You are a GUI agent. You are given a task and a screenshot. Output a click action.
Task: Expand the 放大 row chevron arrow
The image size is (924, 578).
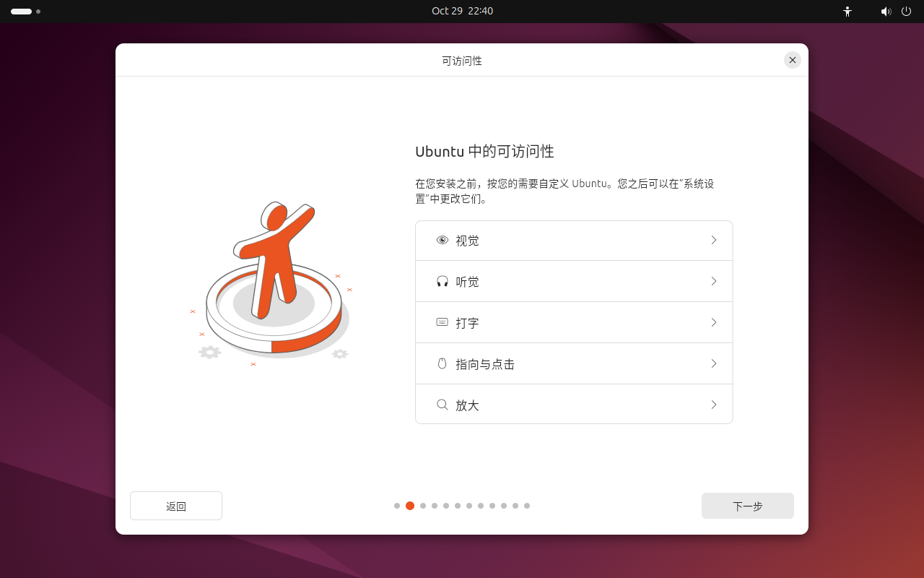713,405
